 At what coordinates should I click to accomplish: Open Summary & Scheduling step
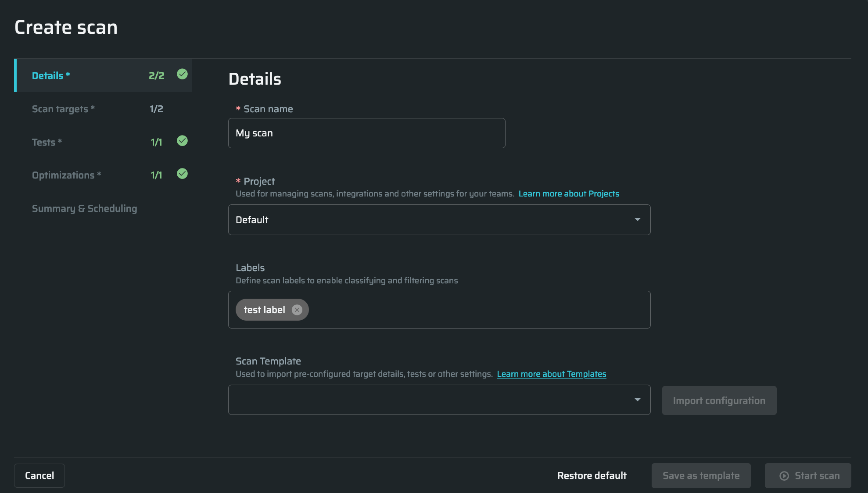(x=84, y=208)
